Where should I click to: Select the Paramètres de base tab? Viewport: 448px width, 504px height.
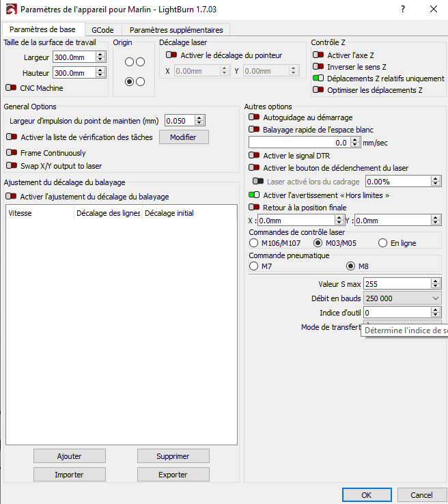42,29
